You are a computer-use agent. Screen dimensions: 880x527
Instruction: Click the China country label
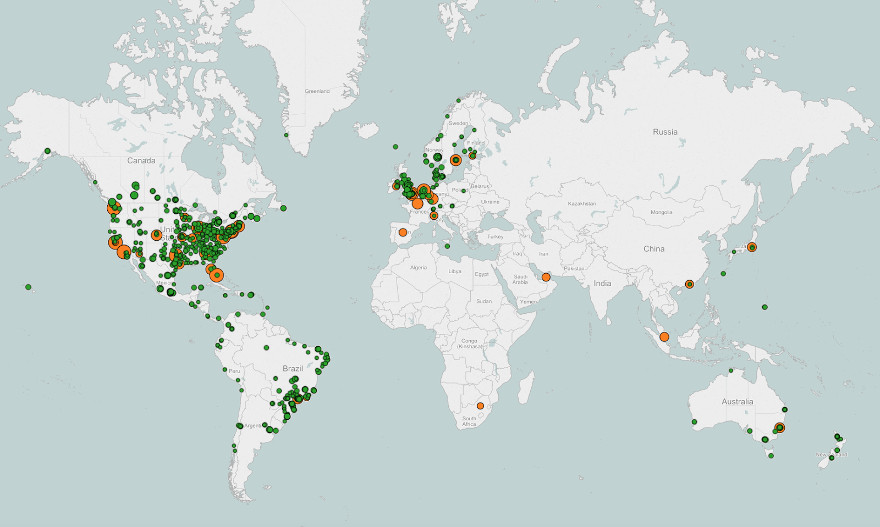point(653,248)
